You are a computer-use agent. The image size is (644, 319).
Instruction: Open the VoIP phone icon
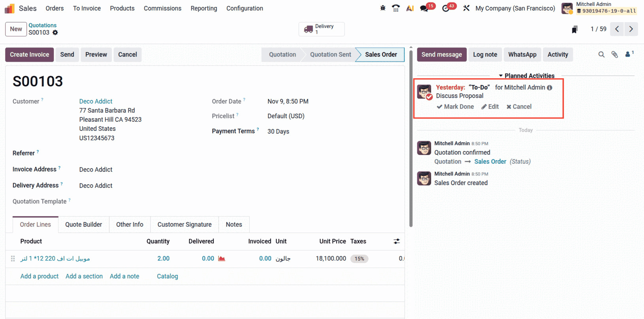395,8
